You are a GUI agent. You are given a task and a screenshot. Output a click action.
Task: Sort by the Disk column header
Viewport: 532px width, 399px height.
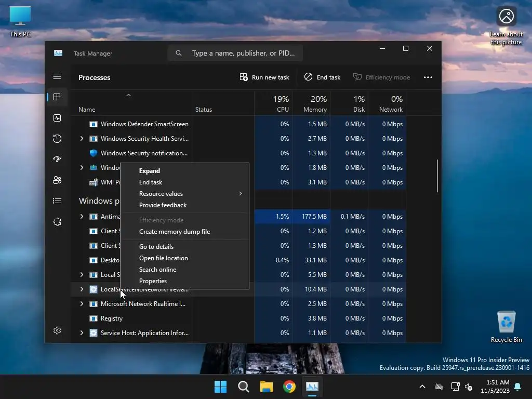tap(349, 103)
